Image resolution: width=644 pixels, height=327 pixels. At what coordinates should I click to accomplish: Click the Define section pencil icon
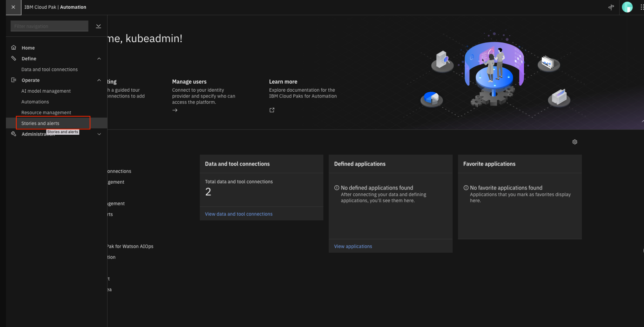[14, 58]
